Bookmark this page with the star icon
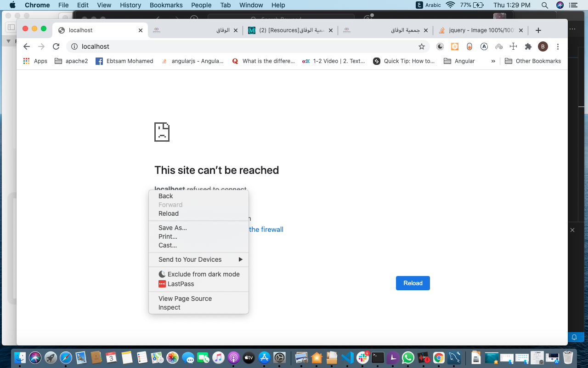The image size is (588, 368). [421, 46]
